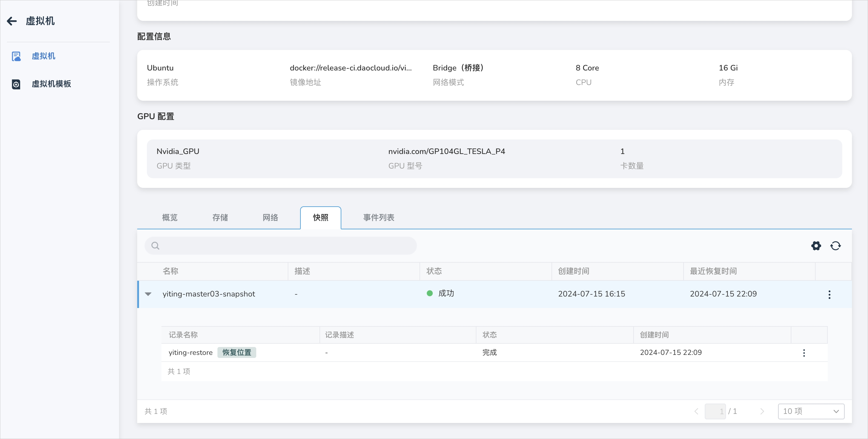The height and width of the screenshot is (439, 868).
Task: Switch to the 存储 tab
Action: 220,218
